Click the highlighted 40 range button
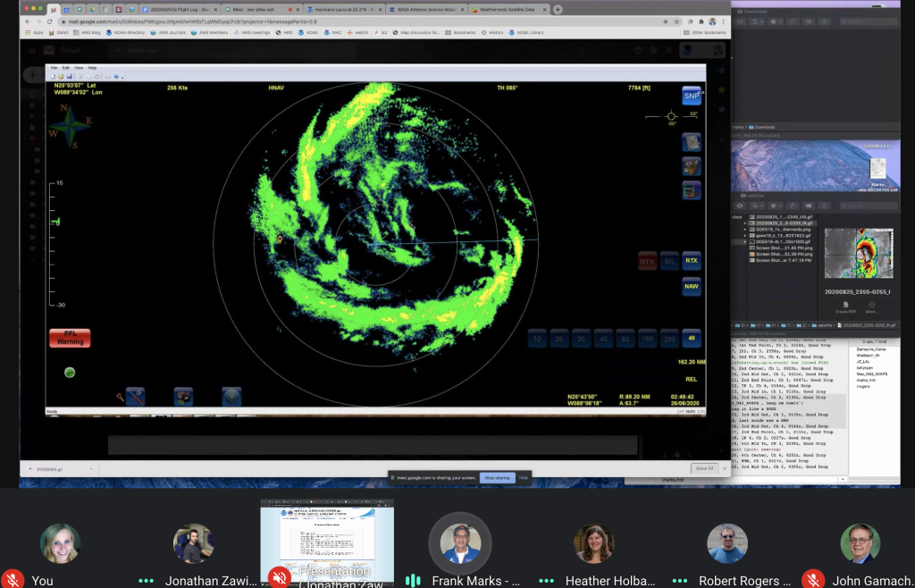Image resolution: width=915 pixels, height=588 pixels. tap(692, 339)
